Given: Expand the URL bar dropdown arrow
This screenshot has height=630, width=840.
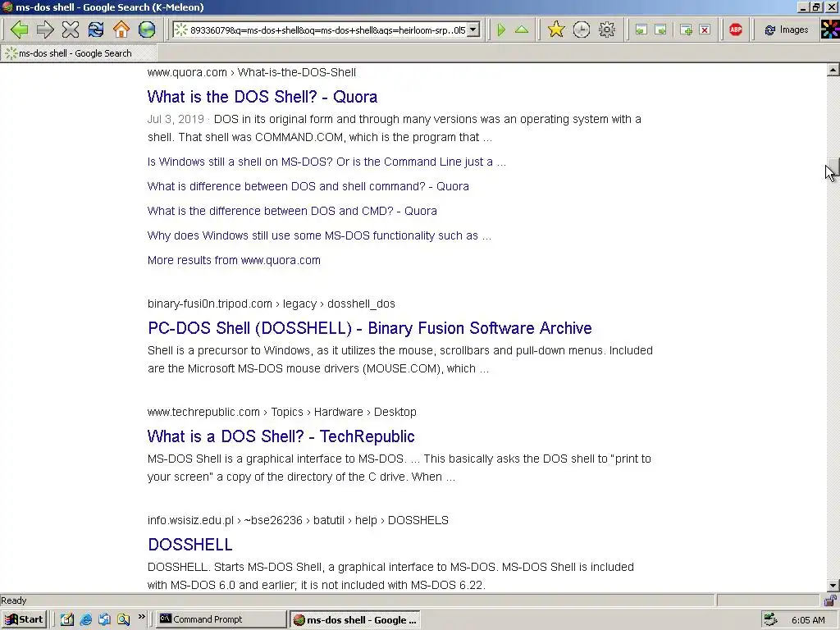Looking at the screenshot, I should [473, 30].
